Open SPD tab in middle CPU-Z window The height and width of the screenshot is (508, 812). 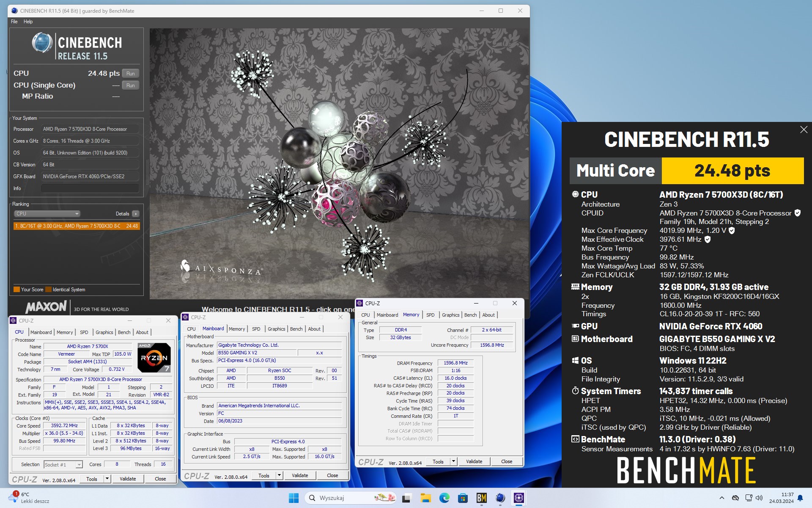point(256,329)
